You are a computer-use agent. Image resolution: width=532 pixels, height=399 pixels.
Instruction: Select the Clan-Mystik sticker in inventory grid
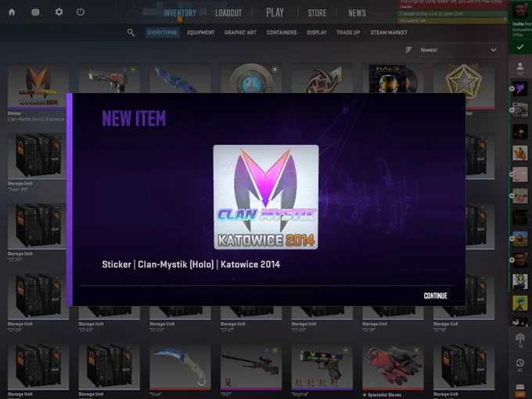(x=38, y=87)
